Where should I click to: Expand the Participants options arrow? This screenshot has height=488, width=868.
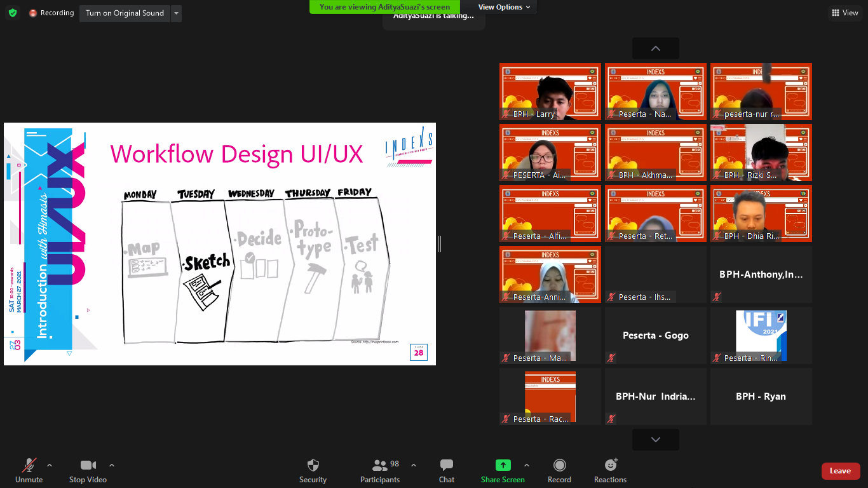tap(414, 465)
